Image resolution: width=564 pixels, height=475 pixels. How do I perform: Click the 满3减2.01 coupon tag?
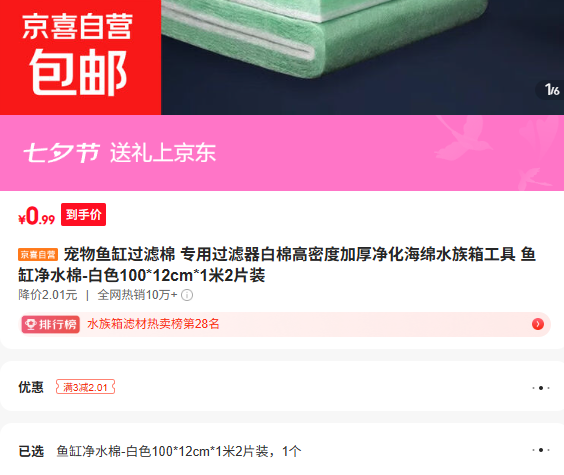click(85, 387)
